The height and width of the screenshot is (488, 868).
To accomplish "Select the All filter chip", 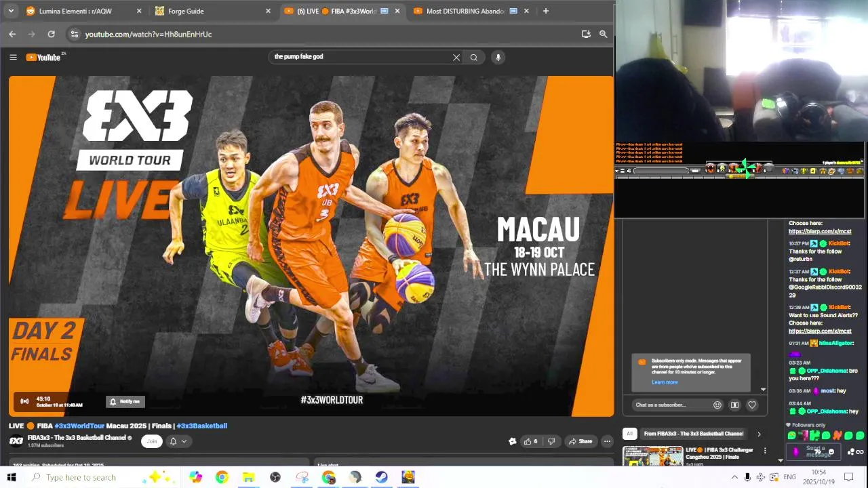I will pyautogui.click(x=629, y=434).
